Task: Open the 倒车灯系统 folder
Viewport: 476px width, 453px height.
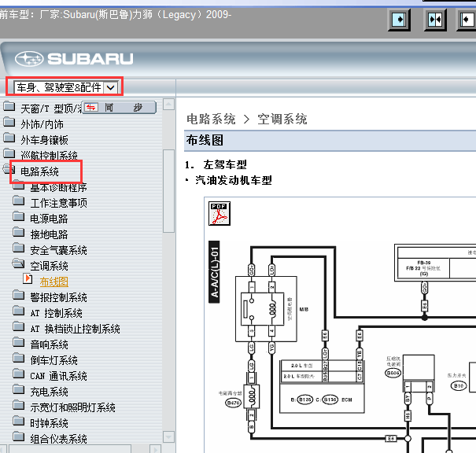Action: tap(54, 360)
